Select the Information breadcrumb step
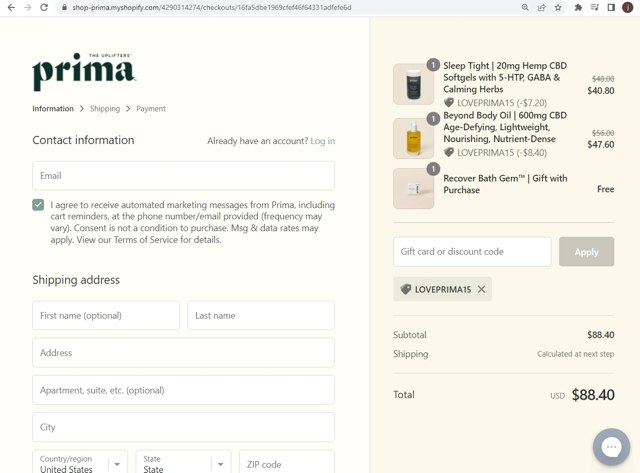This screenshot has height=473, width=640. [x=53, y=109]
